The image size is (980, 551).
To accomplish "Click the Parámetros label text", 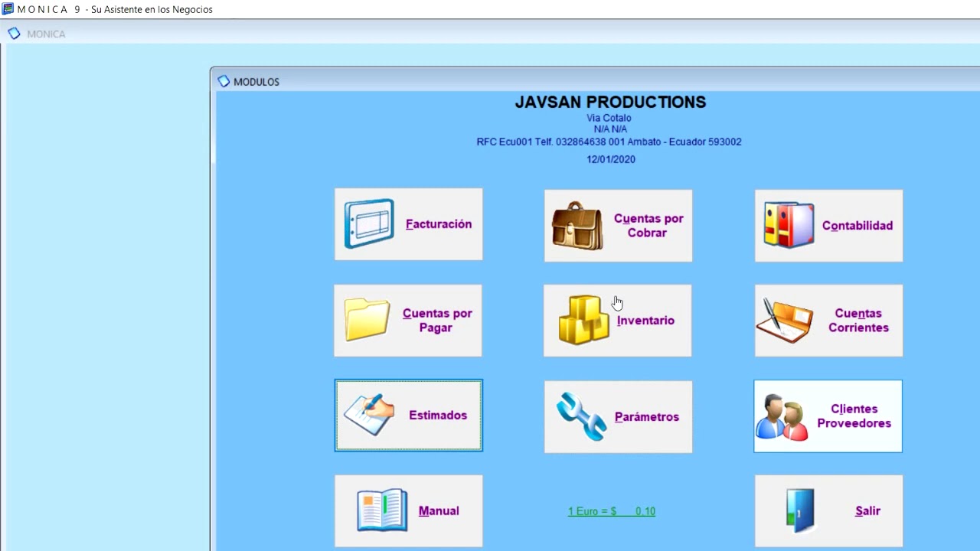I will point(647,417).
